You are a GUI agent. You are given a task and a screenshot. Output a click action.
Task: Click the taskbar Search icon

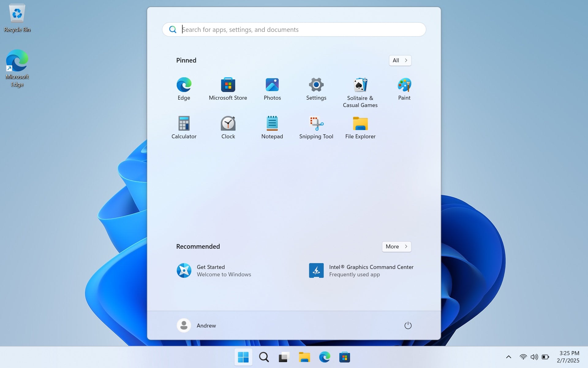click(x=264, y=357)
